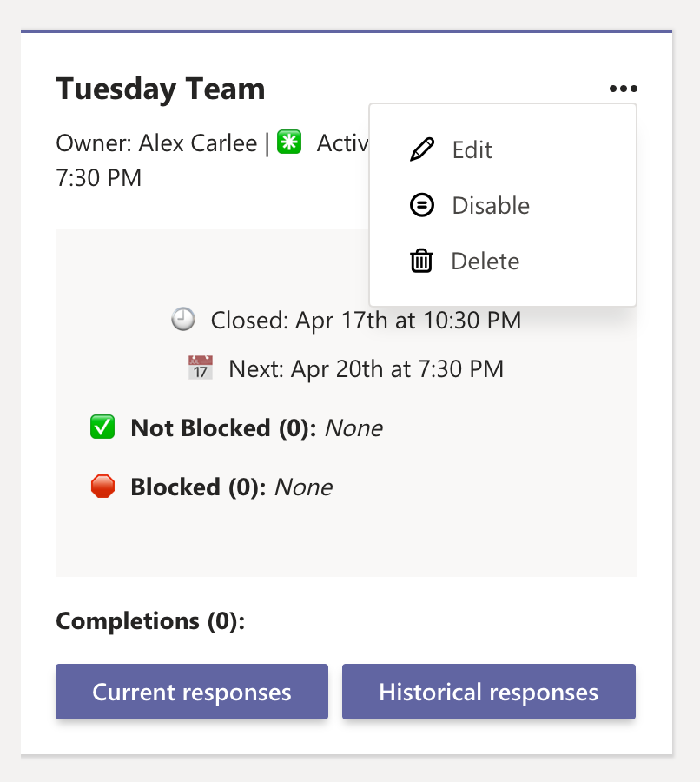The height and width of the screenshot is (782, 700).
Task: Click the Tuesday Team card title
Action: [x=161, y=89]
